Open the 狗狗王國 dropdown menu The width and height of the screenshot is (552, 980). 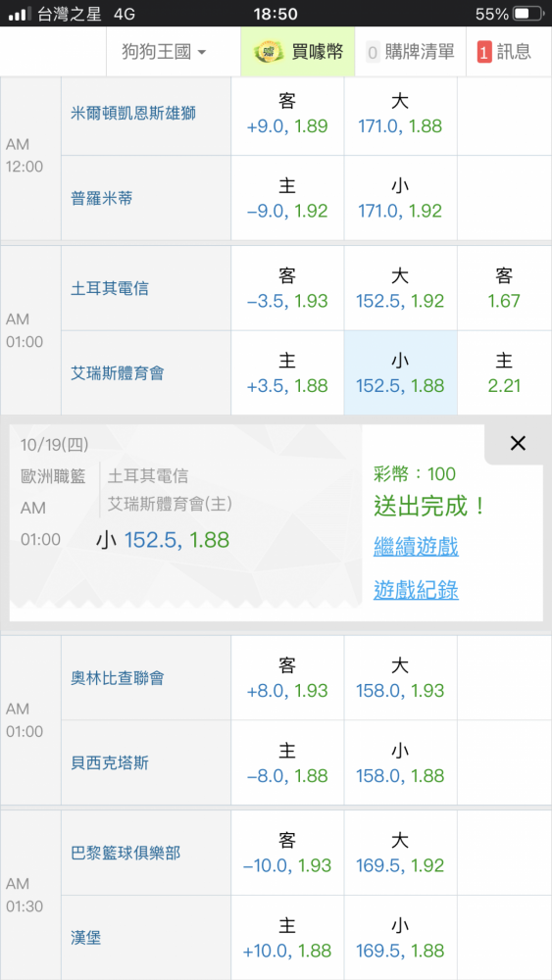164,52
